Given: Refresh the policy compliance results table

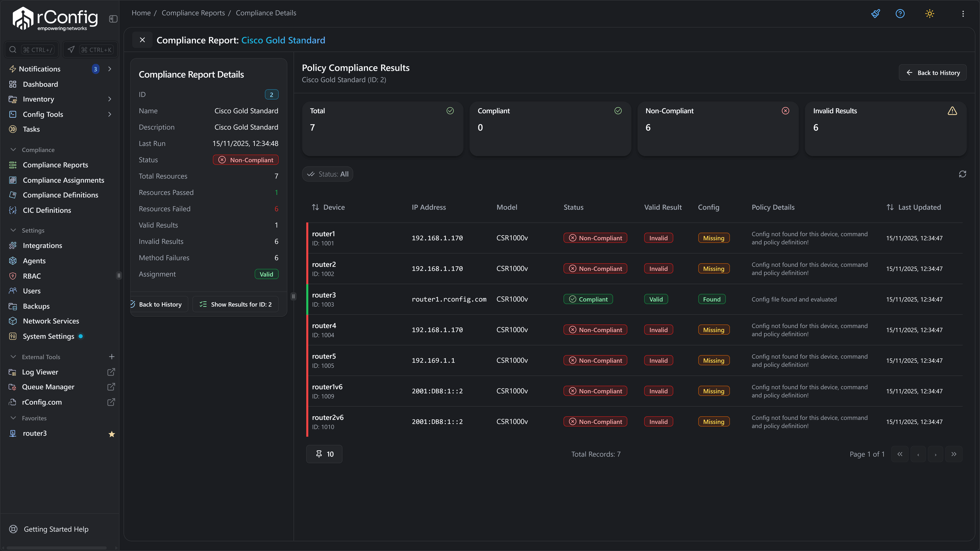Looking at the screenshot, I should click(963, 174).
